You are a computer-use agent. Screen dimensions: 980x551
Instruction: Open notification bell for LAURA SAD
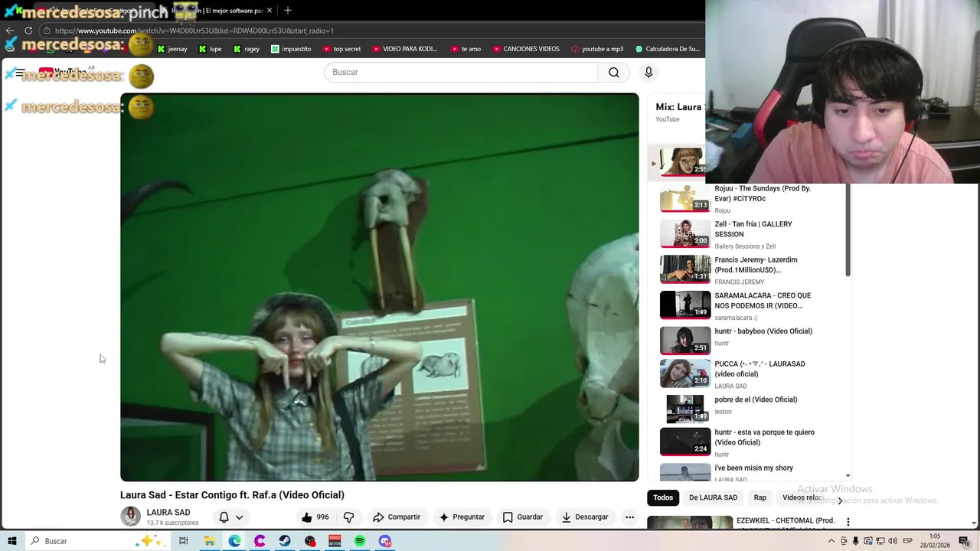click(224, 517)
